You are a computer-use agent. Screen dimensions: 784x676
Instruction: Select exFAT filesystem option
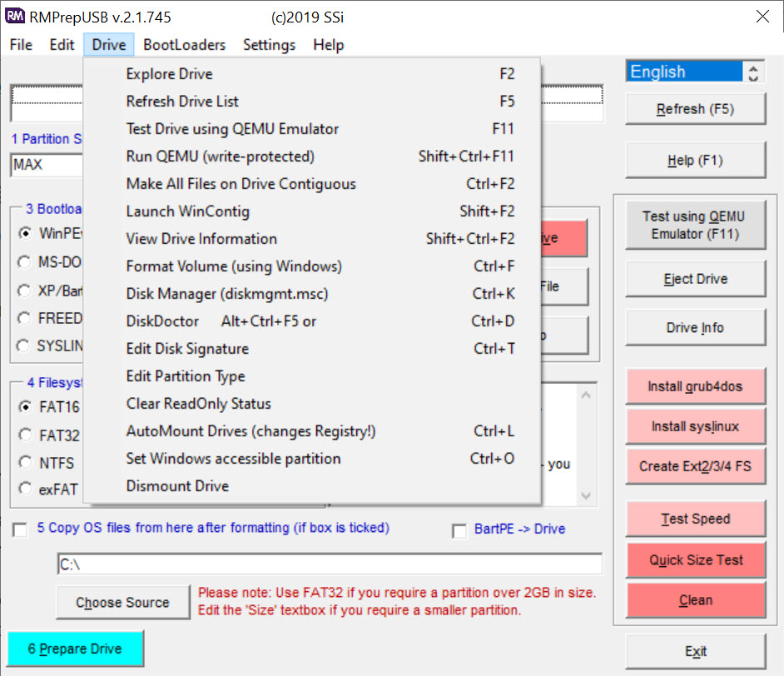tap(25, 489)
